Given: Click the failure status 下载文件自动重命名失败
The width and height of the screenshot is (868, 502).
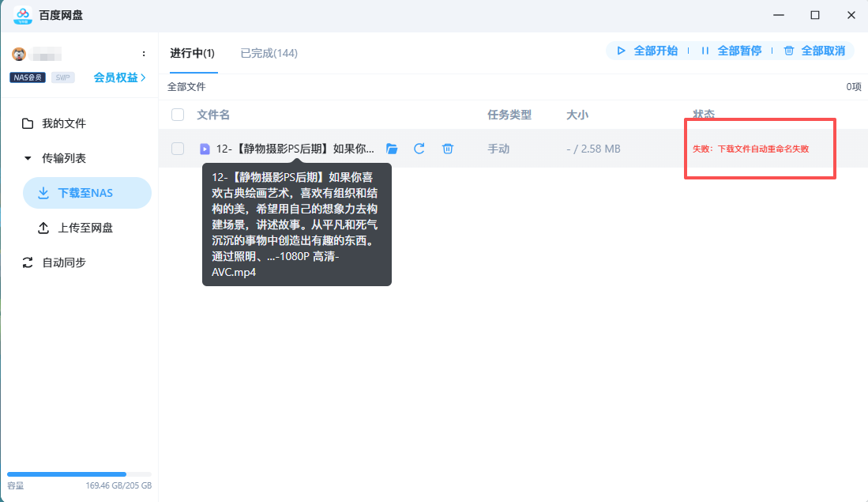Looking at the screenshot, I should pos(750,149).
